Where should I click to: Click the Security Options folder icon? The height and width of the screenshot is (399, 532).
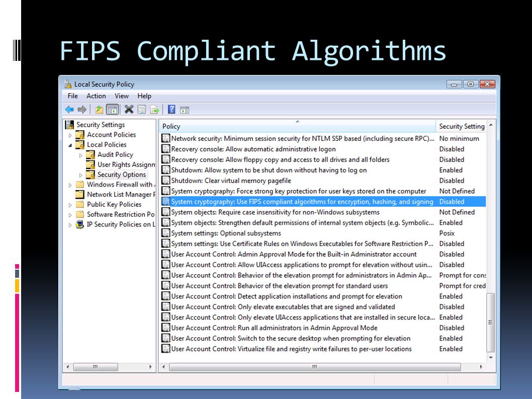(91, 175)
